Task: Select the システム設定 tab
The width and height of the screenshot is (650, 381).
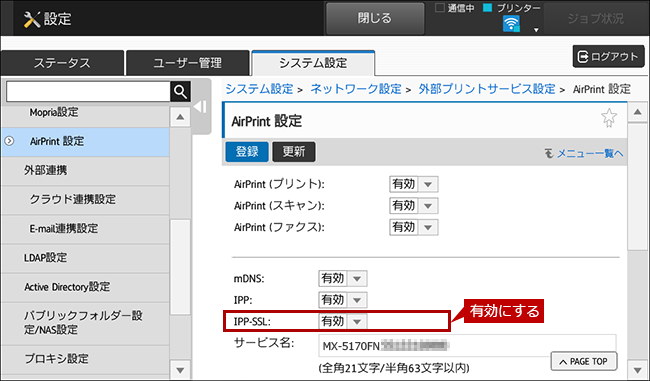Action: (x=313, y=63)
